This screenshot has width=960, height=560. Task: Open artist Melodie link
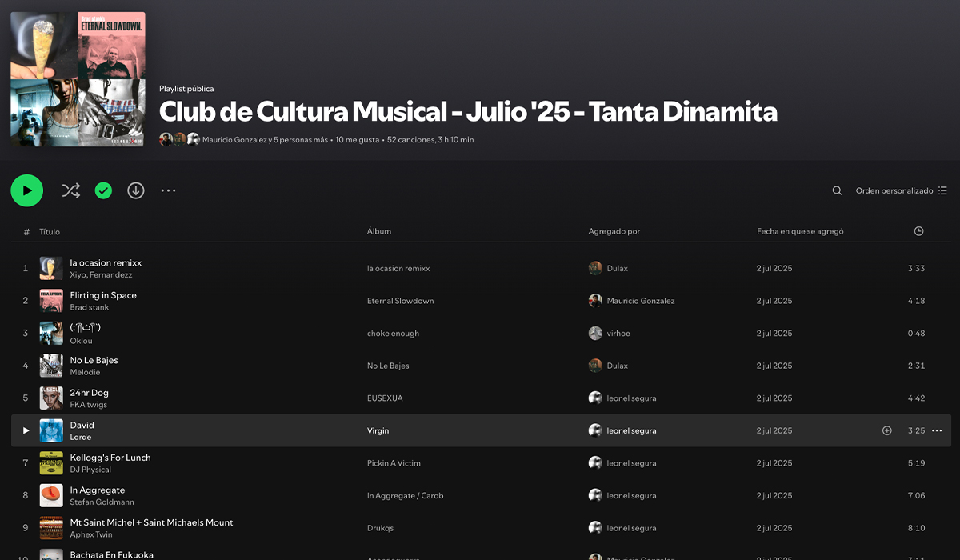85,372
